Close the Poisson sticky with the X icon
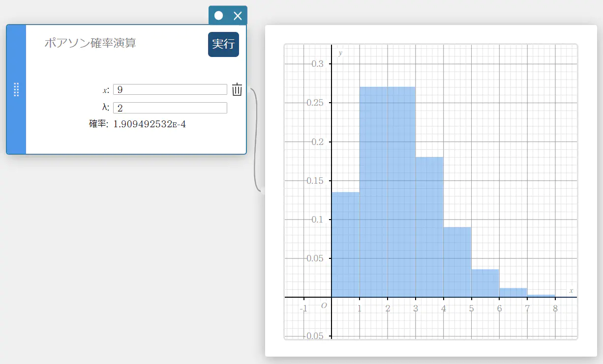This screenshot has width=603, height=364. click(238, 16)
